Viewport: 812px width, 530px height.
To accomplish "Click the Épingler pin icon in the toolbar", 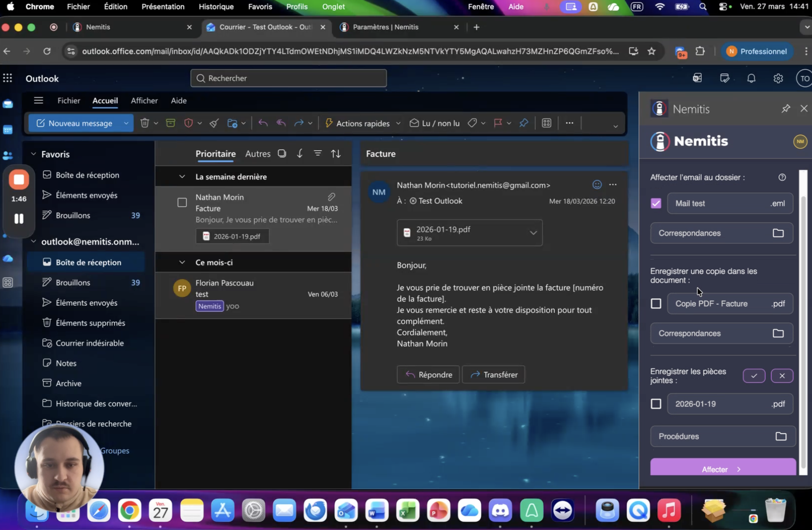I will [x=524, y=123].
